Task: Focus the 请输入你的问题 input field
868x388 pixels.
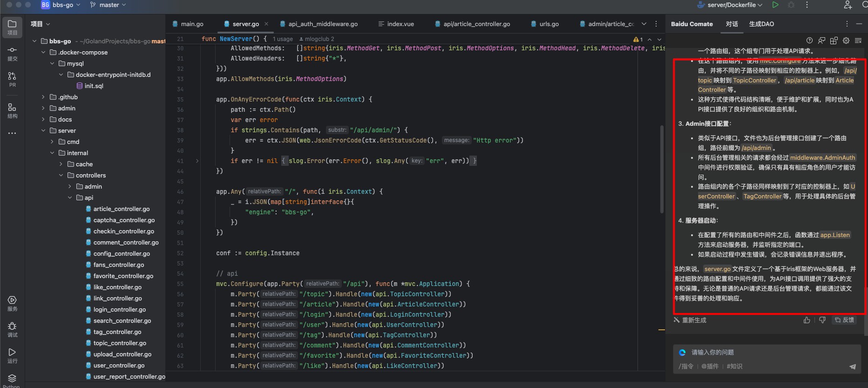Action: (x=767, y=352)
